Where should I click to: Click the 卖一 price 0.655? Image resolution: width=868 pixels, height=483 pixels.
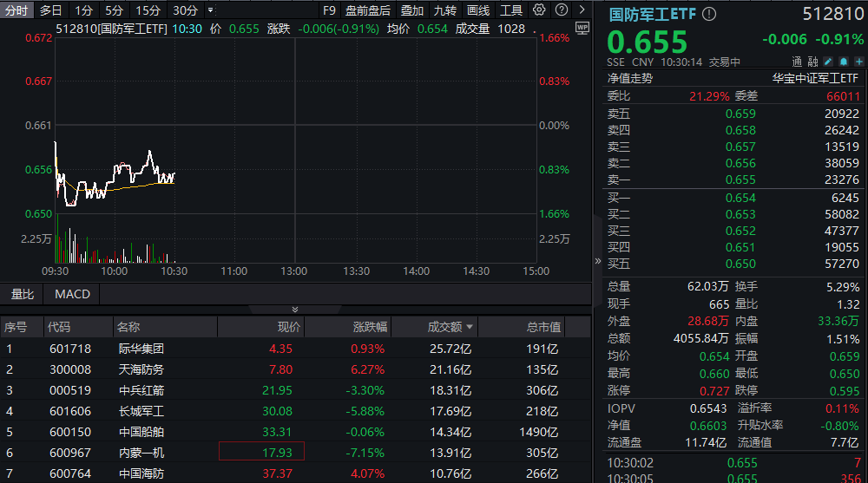click(740, 179)
